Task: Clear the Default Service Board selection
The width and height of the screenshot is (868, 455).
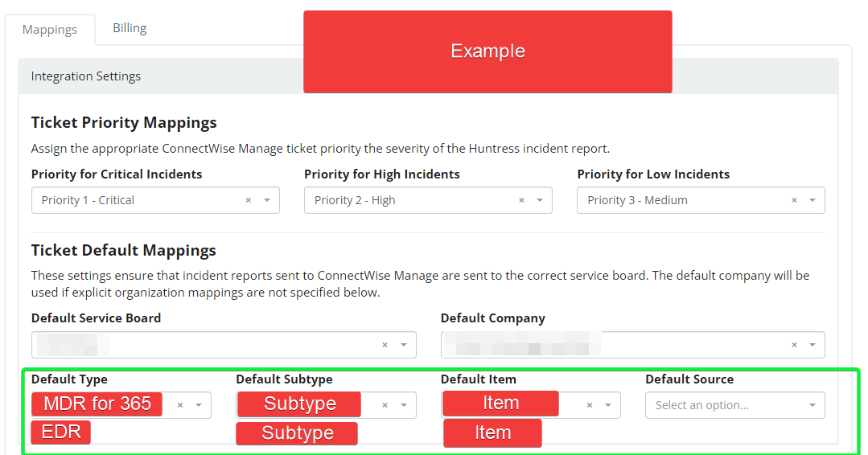Action: click(x=385, y=344)
